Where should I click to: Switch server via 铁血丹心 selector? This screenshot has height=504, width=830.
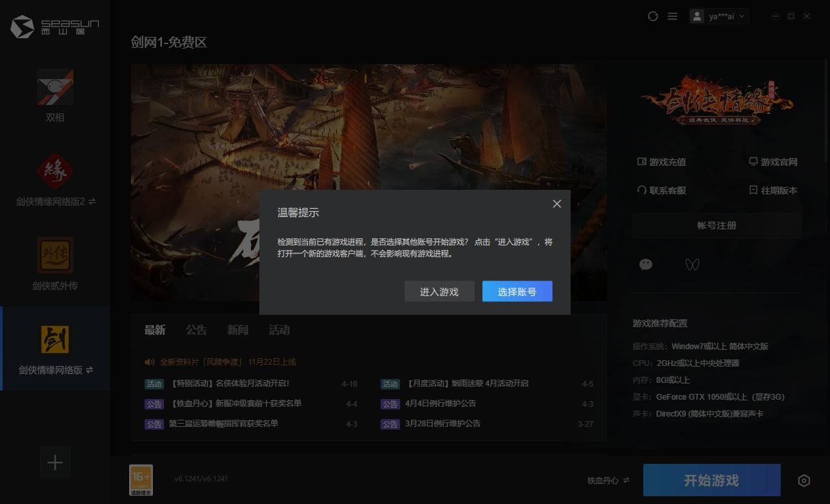coord(608,481)
